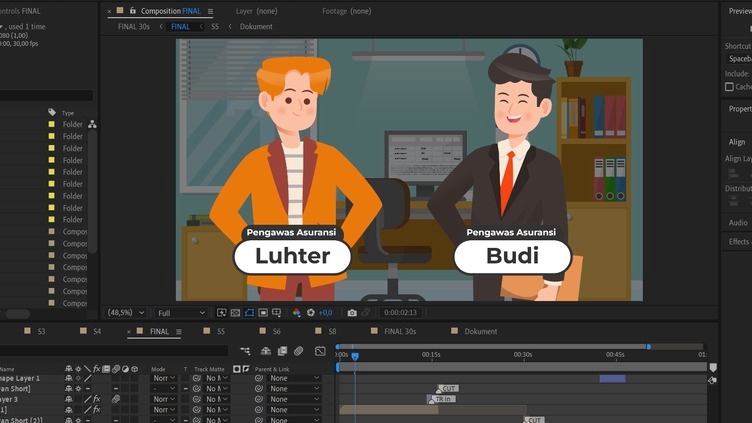Screen dimensions: 752x423
Task: Open grid and guide options icon
Action: tap(277, 313)
